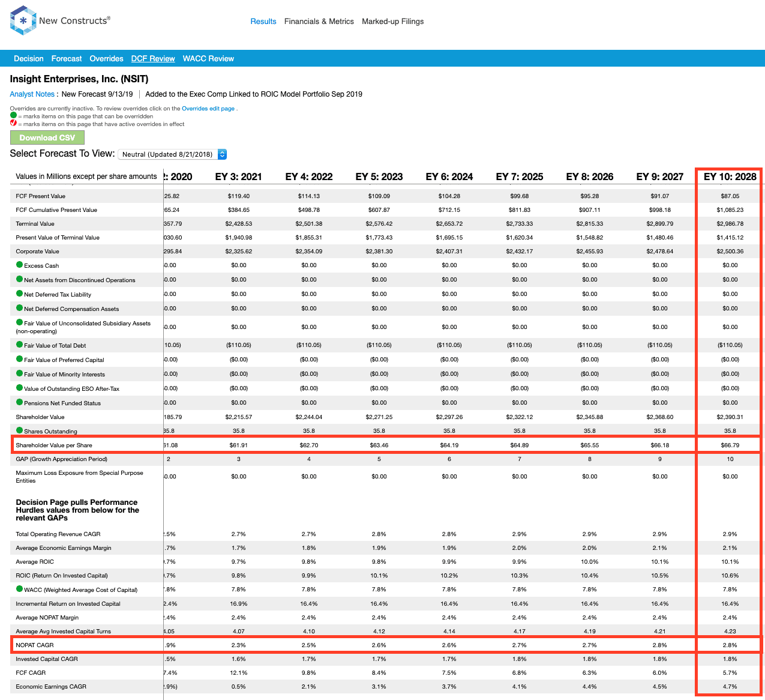Click the Present Value of Terminal Value label
765x700 pixels.
coord(58,238)
